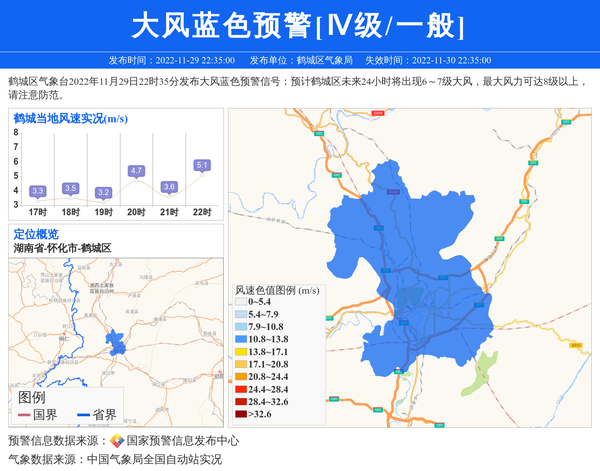Click the 5.1 wind speed marker at 22时
Viewport: 600px width, 471px height.
coord(202,165)
